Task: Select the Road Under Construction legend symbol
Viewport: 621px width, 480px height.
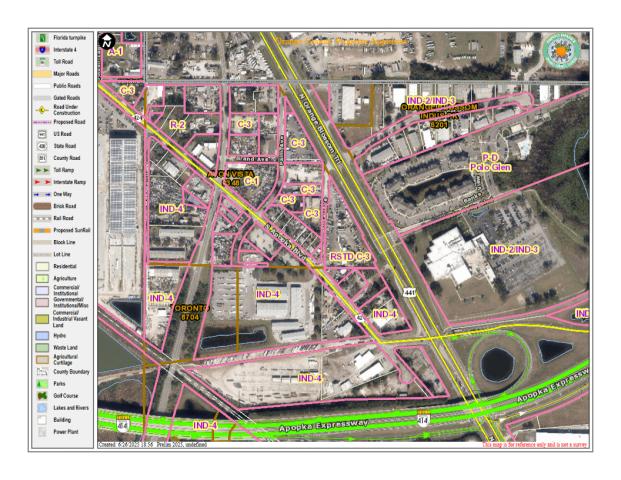Action: (42, 110)
